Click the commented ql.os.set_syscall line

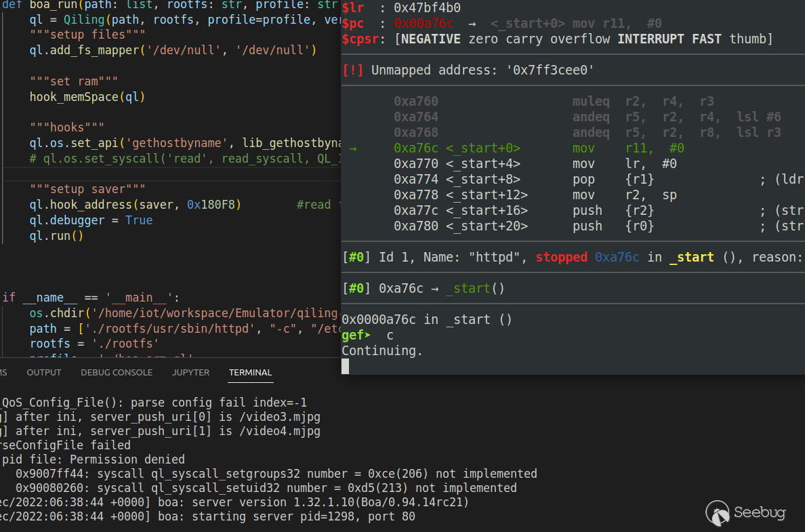click(x=183, y=158)
